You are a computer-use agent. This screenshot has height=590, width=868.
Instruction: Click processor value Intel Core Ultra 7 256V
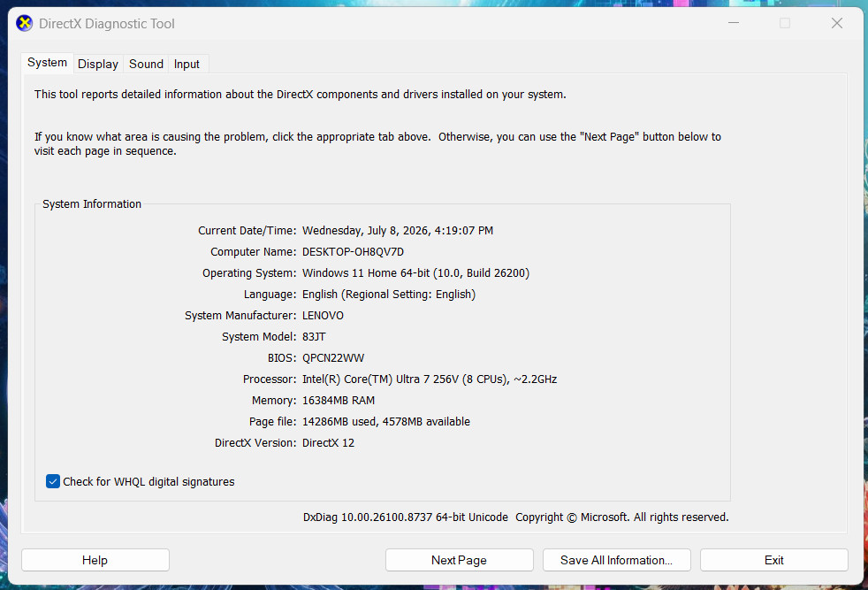coord(430,379)
